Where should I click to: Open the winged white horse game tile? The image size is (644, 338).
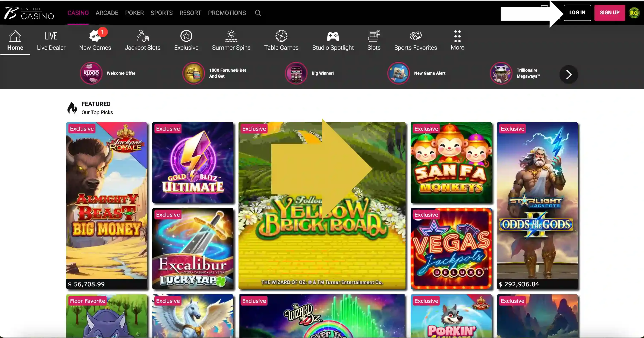(x=193, y=316)
